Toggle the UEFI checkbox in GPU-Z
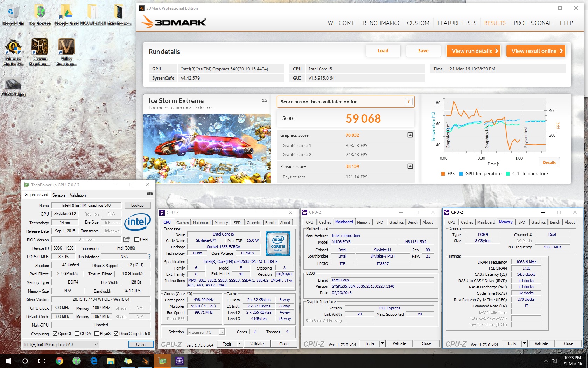This screenshot has width=588, height=368. click(137, 239)
